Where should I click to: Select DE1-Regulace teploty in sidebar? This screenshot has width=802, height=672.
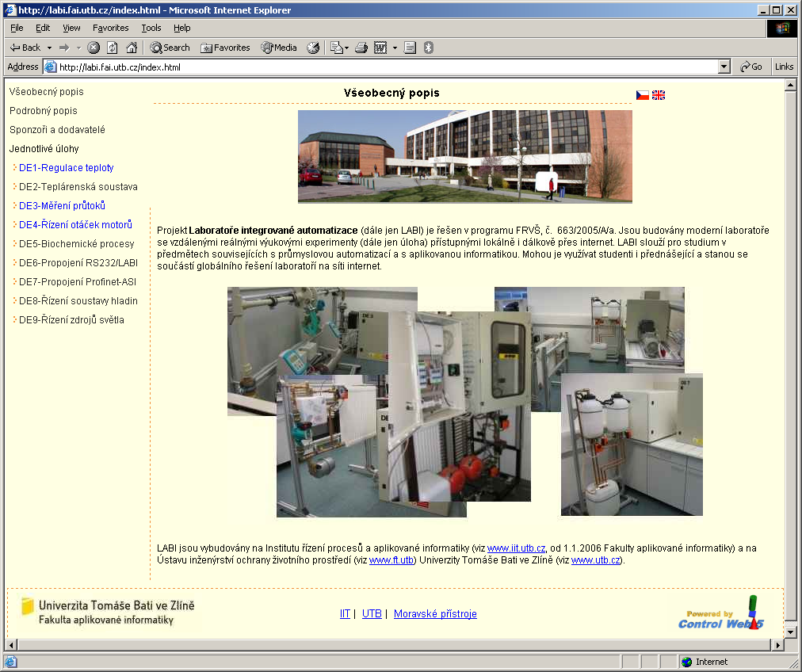coord(66,168)
